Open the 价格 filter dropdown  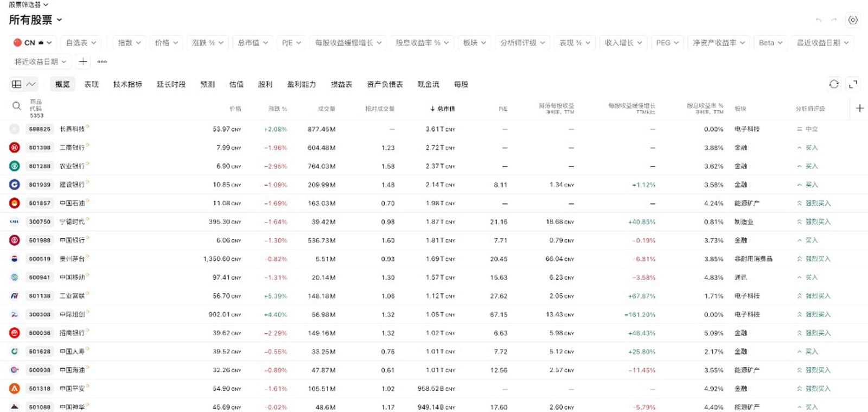click(166, 42)
